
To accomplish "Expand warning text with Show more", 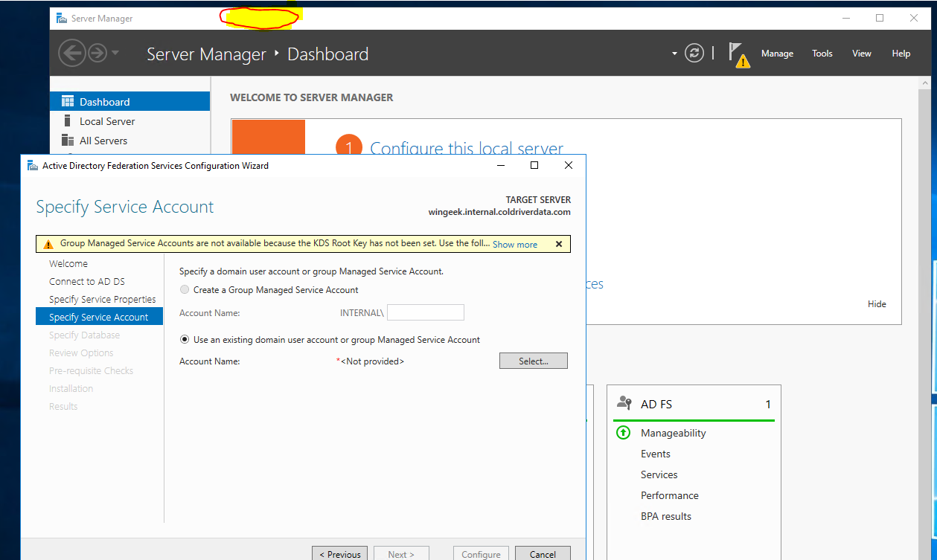I will [514, 245].
